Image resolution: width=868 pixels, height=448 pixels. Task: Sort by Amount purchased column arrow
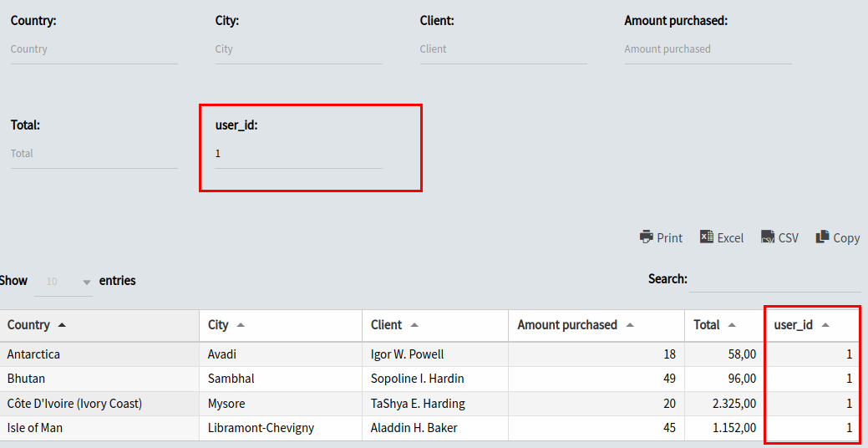tap(629, 325)
